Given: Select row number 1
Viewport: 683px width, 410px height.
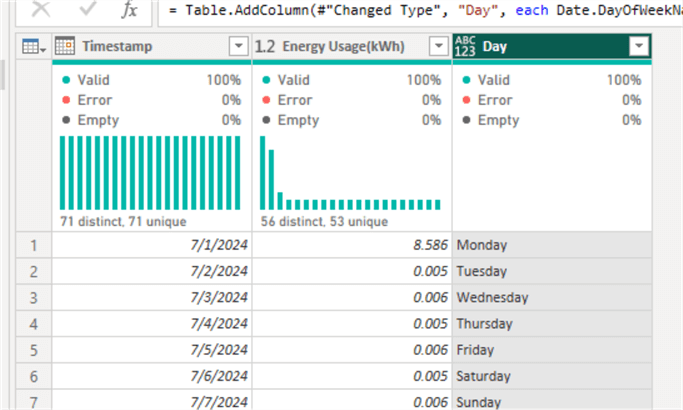Looking at the screenshot, I should point(33,245).
